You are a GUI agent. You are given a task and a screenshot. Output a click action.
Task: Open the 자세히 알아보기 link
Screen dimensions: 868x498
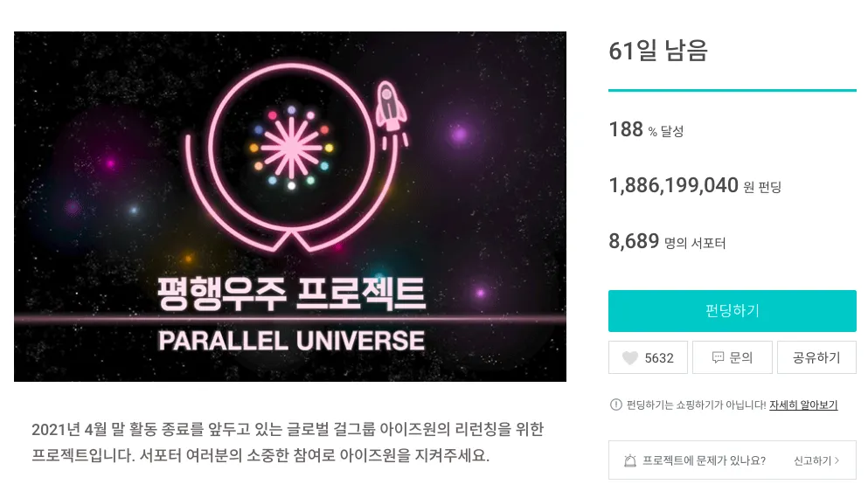point(803,405)
